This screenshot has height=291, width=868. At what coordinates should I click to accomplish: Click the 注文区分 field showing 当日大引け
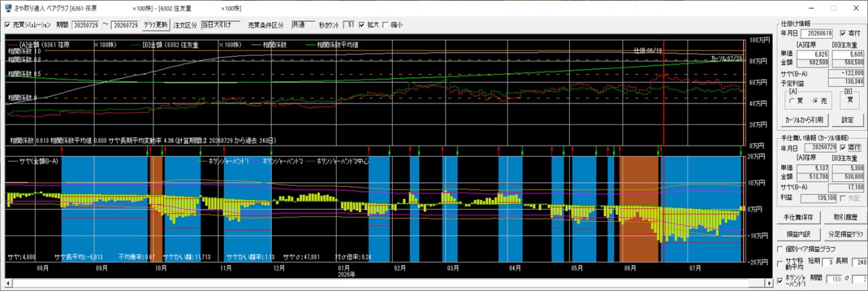click(x=220, y=25)
